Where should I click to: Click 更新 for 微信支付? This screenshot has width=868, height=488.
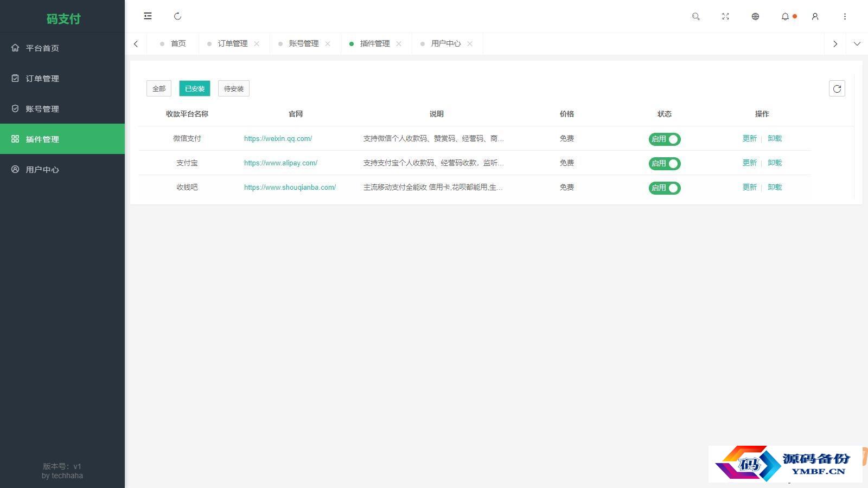pos(750,138)
